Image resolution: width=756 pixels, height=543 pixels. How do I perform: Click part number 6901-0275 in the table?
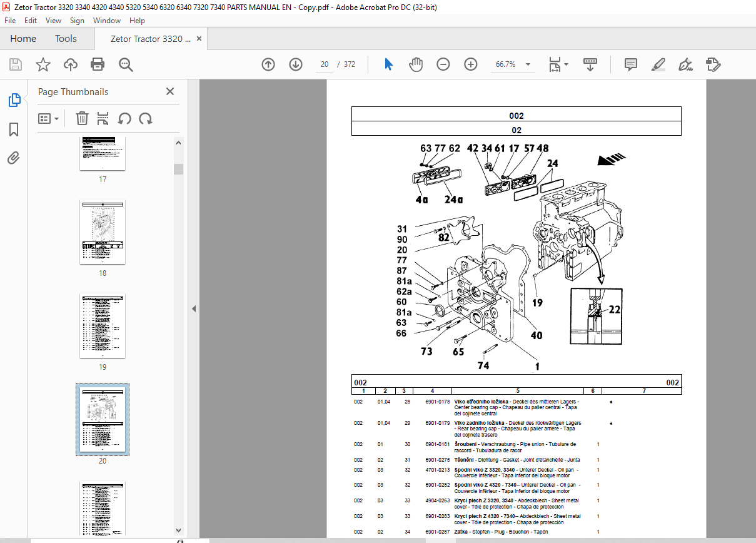tap(438, 460)
